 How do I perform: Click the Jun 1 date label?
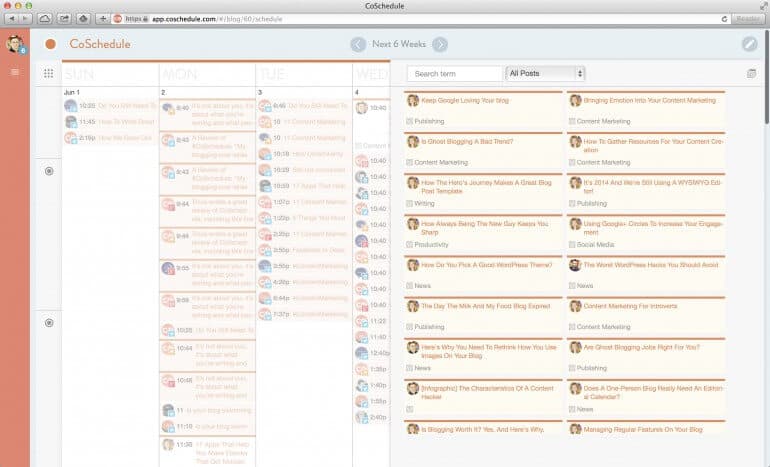(x=72, y=92)
